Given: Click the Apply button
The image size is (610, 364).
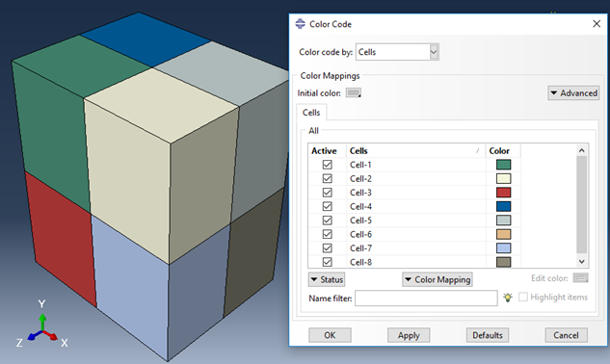Looking at the screenshot, I should [x=409, y=335].
